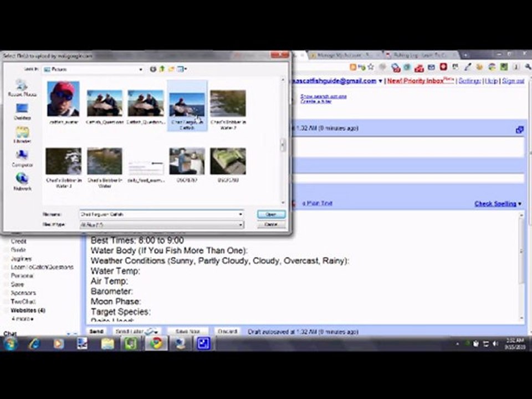Click the file dialog vertical scrollbar handle
This screenshot has width=532, height=399.
tap(283, 145)
